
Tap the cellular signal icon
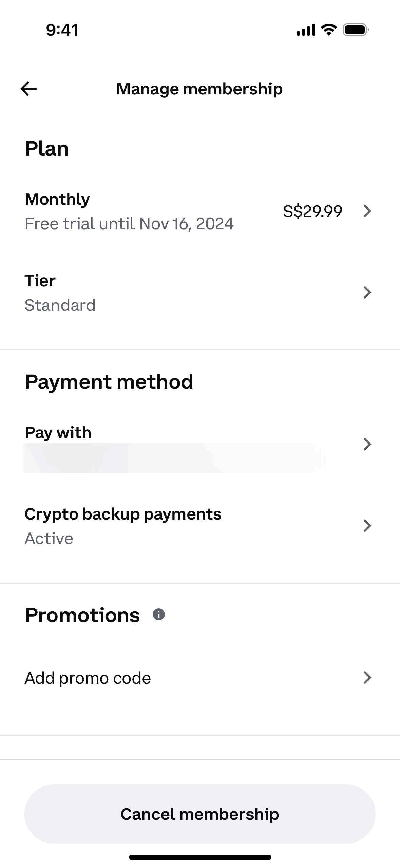tap(306, 30)
